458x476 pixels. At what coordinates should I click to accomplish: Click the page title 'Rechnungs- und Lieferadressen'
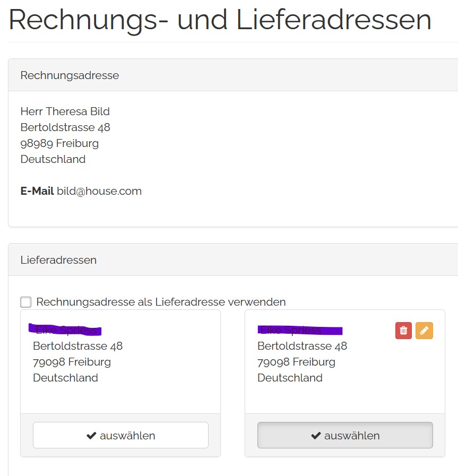click(x=220, y=19)
